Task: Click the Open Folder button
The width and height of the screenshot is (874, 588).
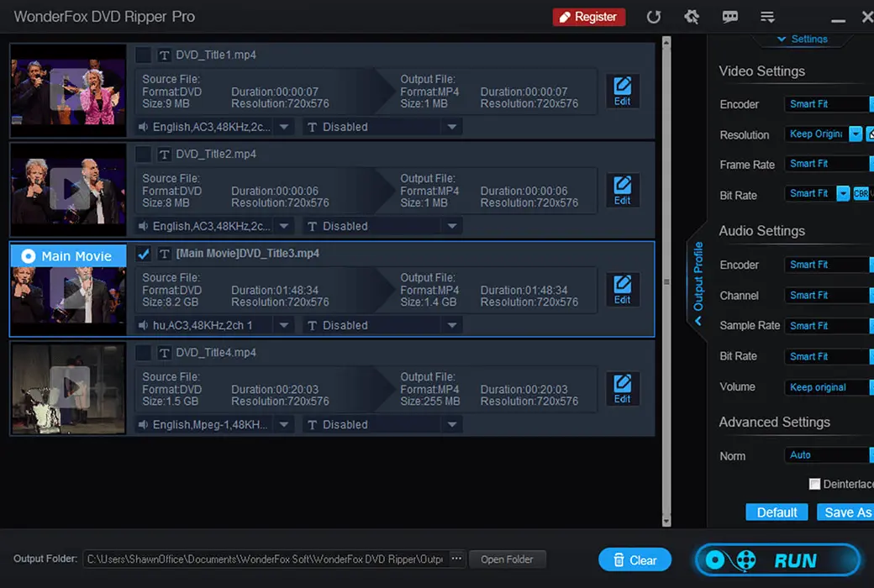Action: pos(507,559)
